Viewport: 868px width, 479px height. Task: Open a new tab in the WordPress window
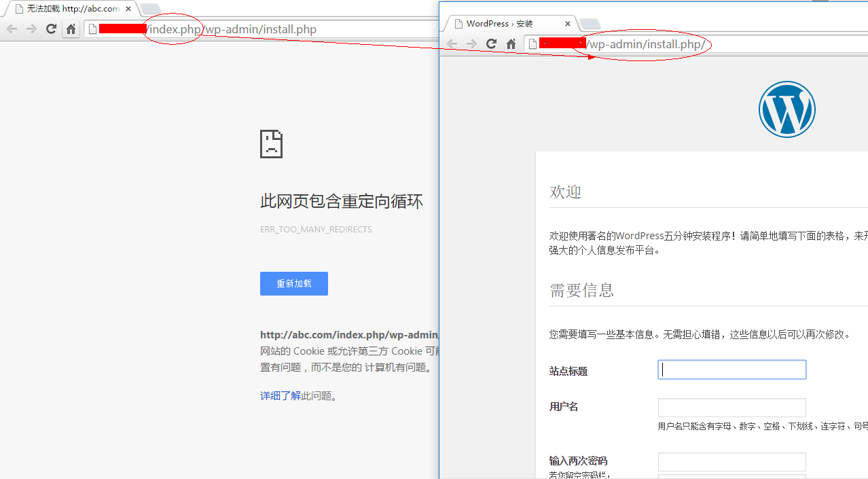point(590,24)
